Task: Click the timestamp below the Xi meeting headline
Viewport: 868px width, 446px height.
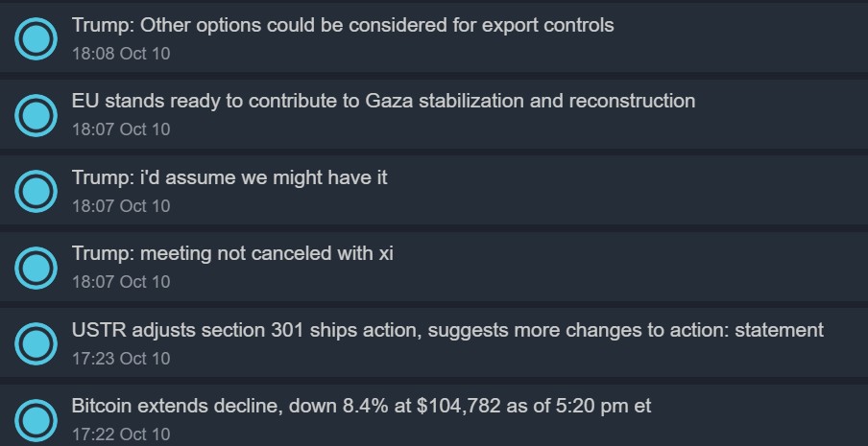Action: tap(121, 282)
